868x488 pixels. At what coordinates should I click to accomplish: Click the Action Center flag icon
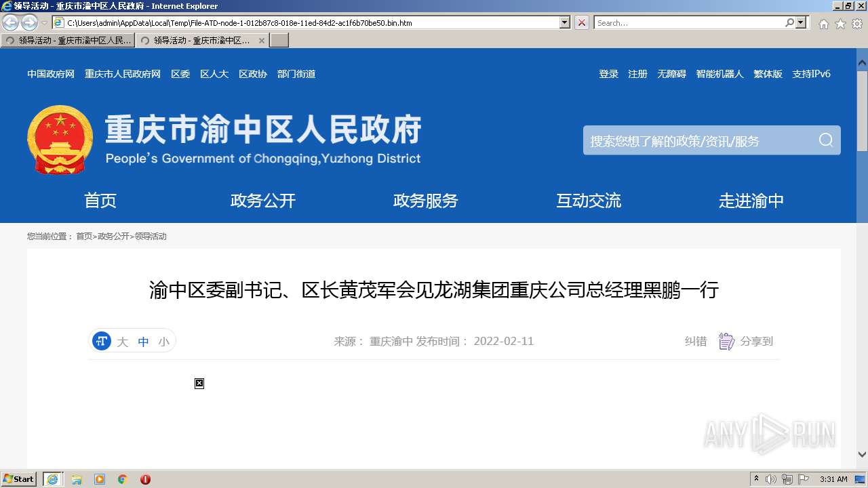click(804, 479)
